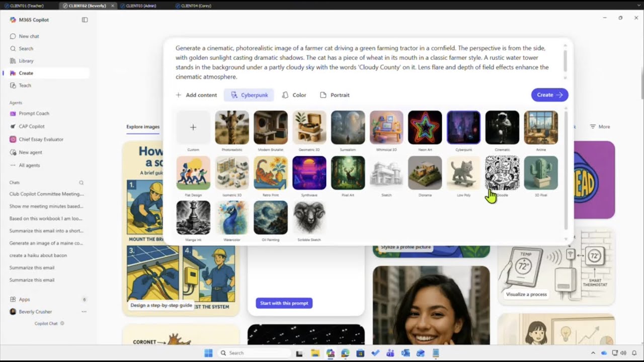644x362 pixels.
Task: Select the Retro Print style
Action: tap(271, 172)
